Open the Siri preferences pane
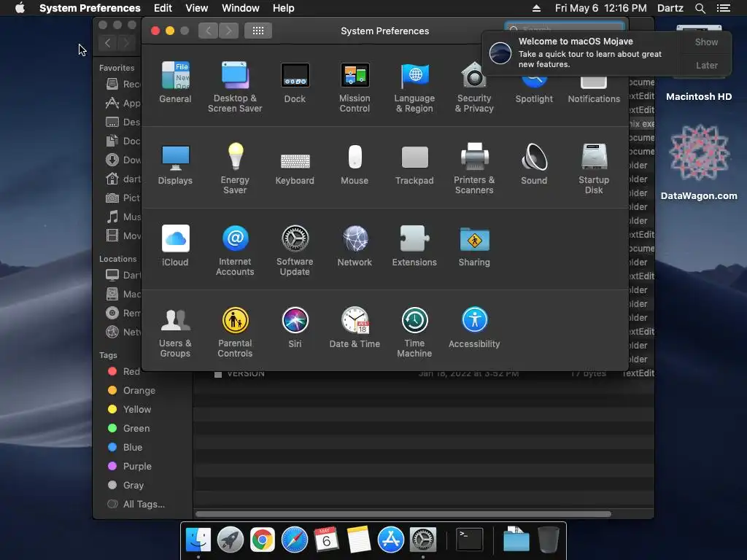This screenshot has width=747, height=560. pyautogui.click(x=295, y=327)
